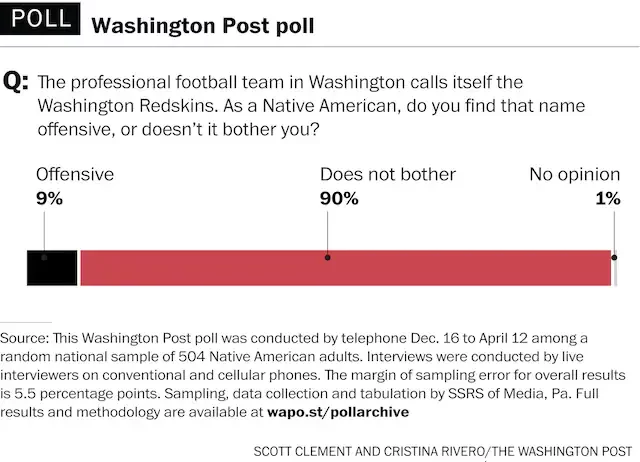This screenshot has width=640, height=462.
Task: Click the No opinion label
Action: click(574, 174)
